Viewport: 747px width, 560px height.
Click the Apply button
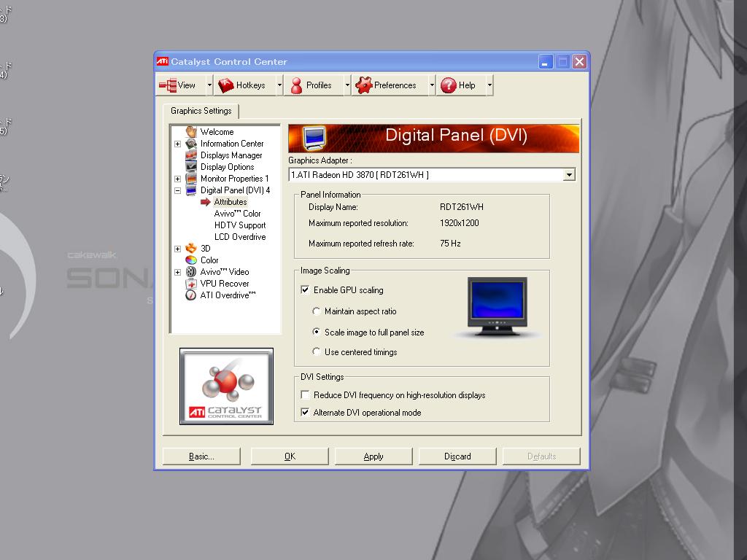coord(373,456)
